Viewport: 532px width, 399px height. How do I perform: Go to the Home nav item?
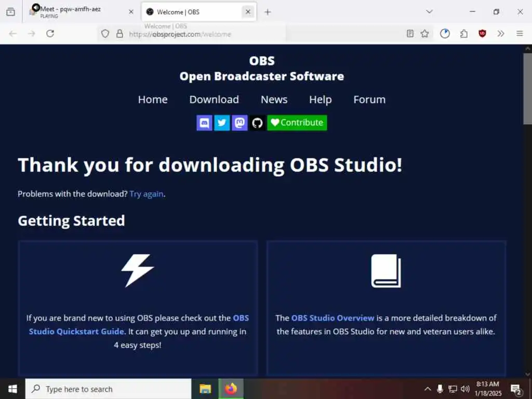(x=153, y=99)
